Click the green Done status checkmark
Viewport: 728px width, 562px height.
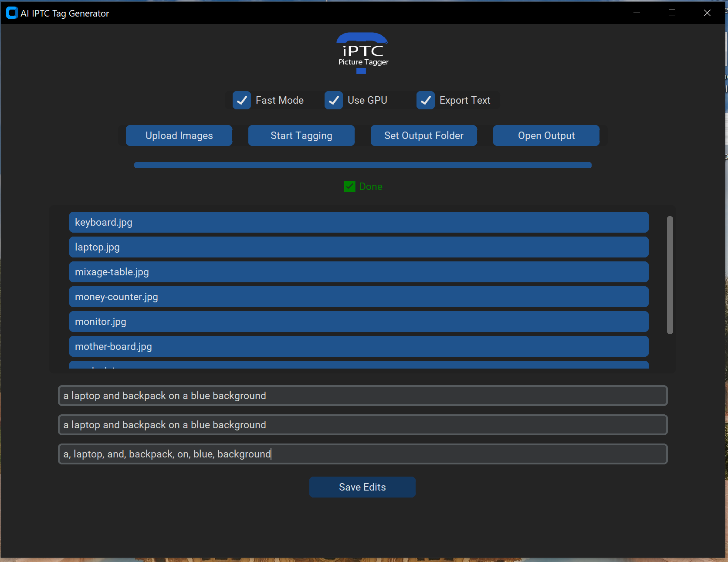(x=349, y=186)
